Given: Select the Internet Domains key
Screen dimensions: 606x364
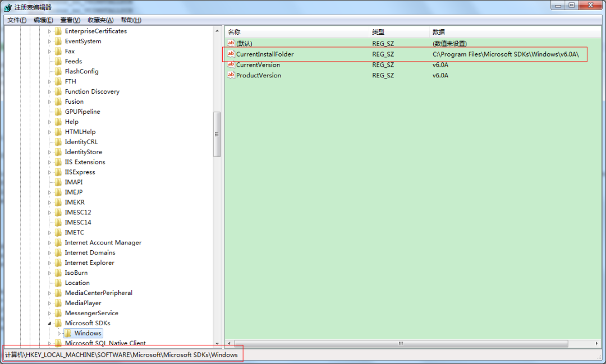Looking at the screenshot, I should 90,253.
